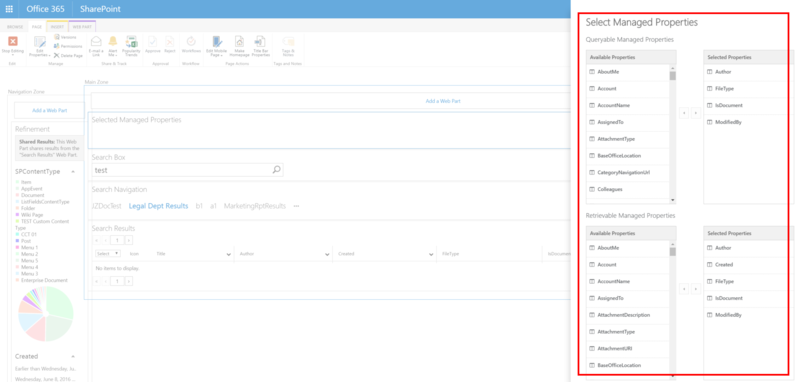800x382 pixels.
Task: Filter by Enterprise Document content type
Action: tap(44, 280)
